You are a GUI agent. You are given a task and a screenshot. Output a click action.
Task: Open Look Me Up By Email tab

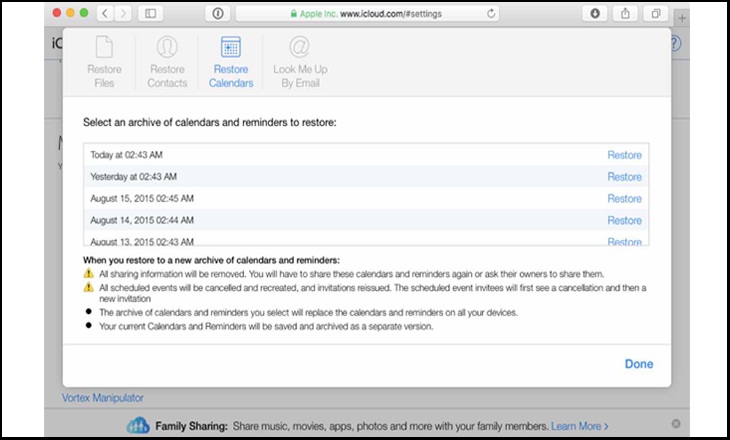coord(300,62)
